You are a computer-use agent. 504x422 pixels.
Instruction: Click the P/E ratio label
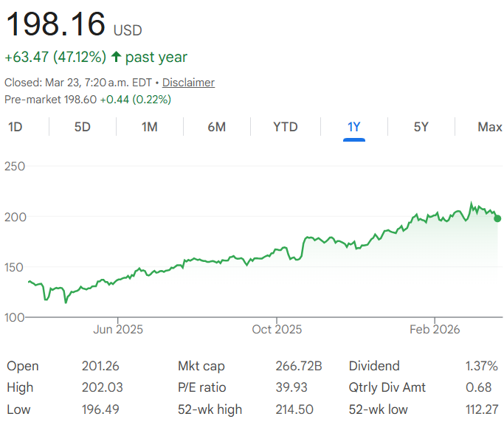click(x=202, y=387)
